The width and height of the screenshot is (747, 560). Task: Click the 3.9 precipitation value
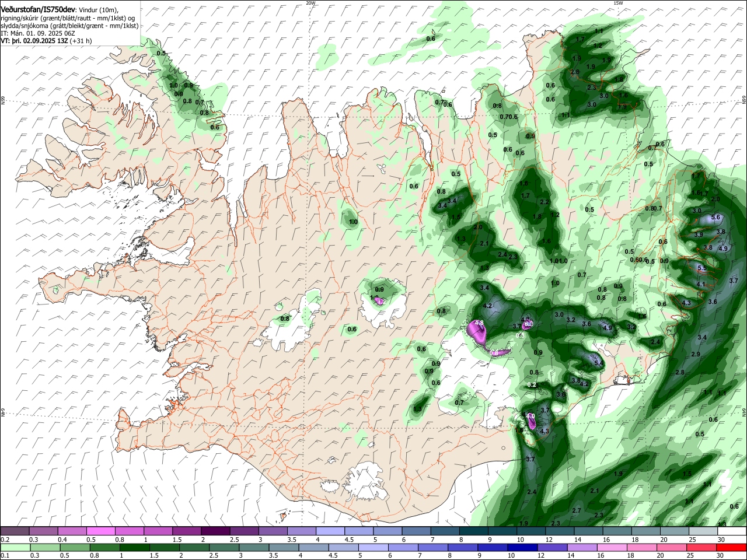(x=699, y=235)
